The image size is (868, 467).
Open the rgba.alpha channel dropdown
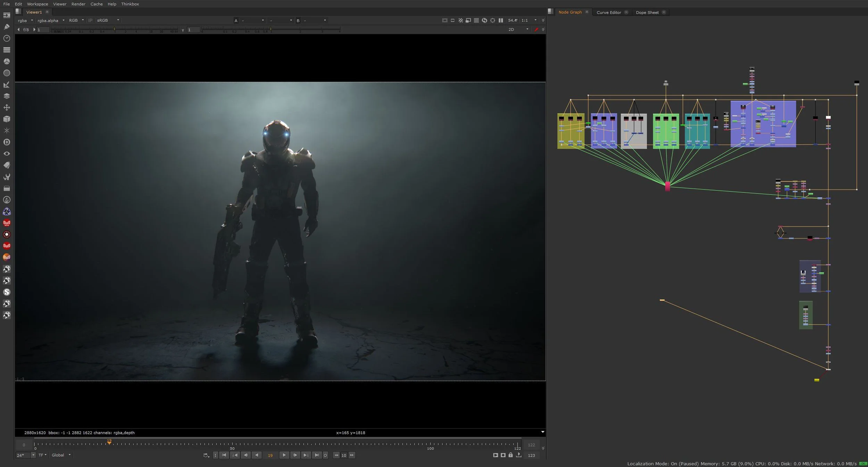51,20
